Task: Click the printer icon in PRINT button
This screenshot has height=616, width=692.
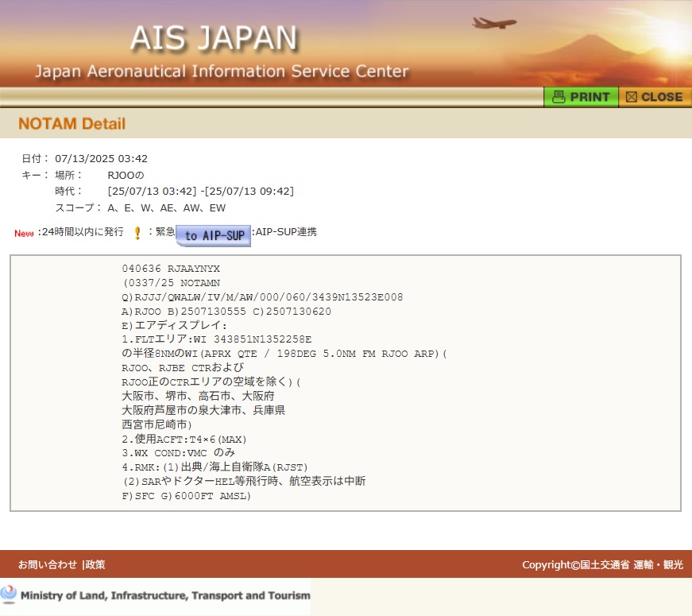Action: (559, 97)
